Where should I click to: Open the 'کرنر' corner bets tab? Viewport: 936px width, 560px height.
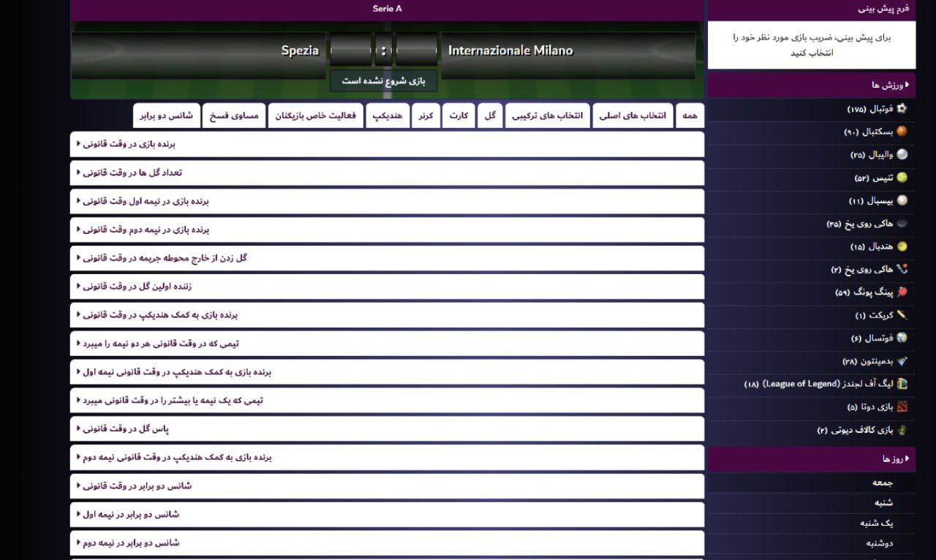(426, 116)
